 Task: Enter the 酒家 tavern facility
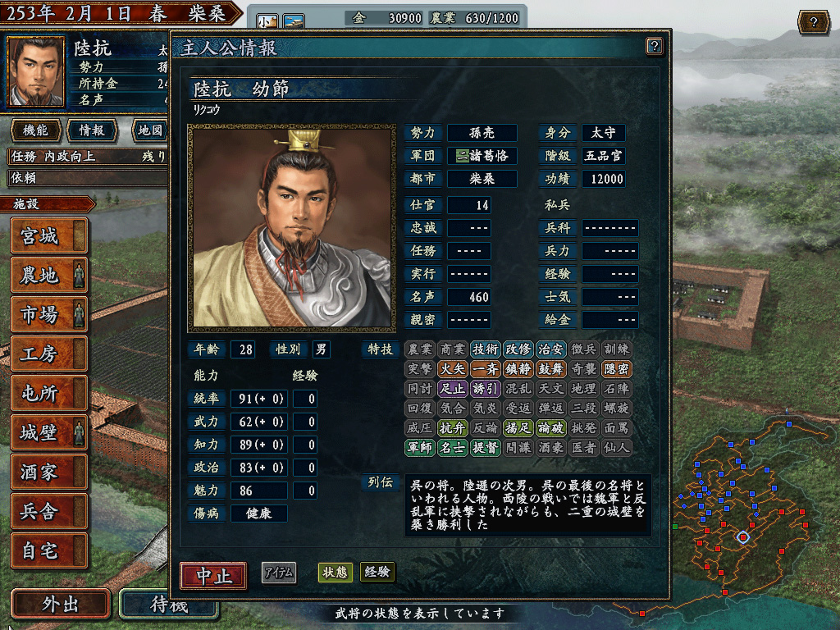[x=48, y=472]
